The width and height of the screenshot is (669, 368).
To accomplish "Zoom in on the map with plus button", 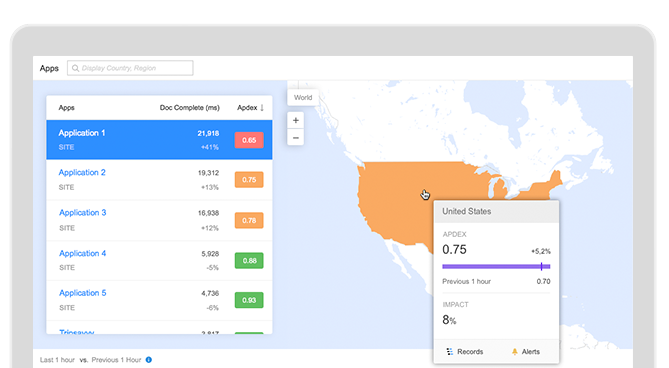I will [x=296, y=120].
